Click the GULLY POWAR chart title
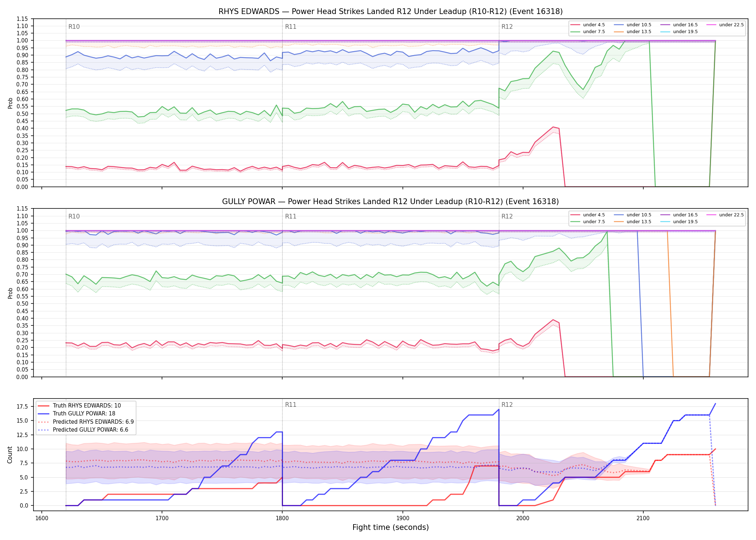 click(x=391, y=202)
